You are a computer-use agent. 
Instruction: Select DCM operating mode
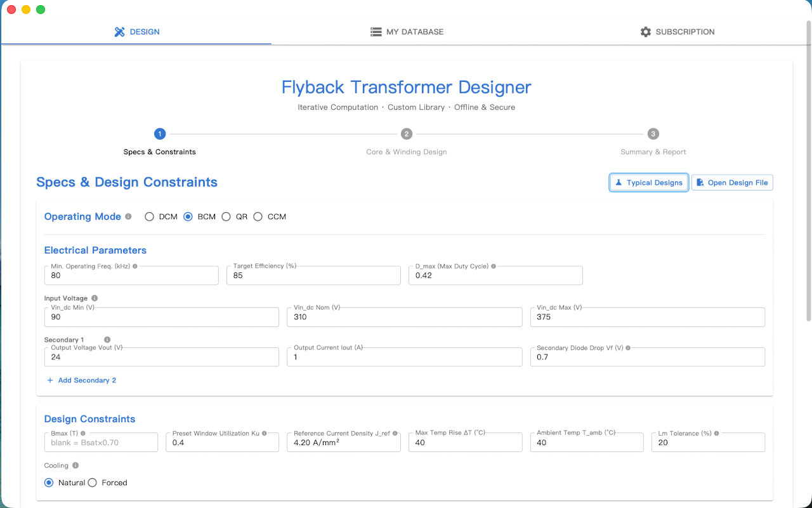150,217
